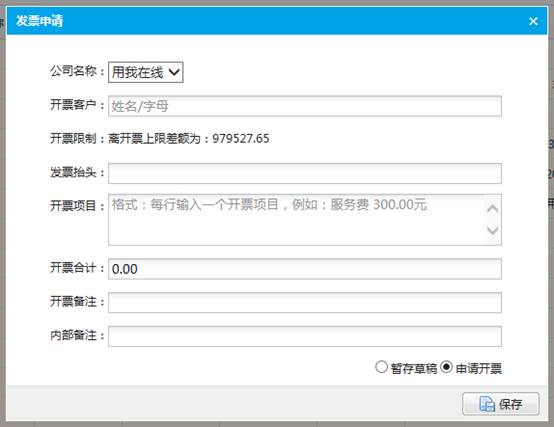Click the 开票合计 field showing 0.00

pos(305,269)
